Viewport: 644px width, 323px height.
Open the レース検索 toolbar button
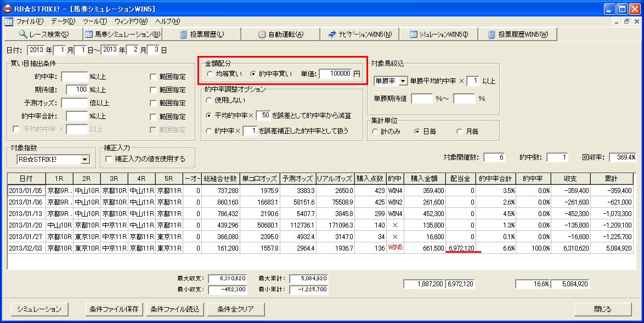[44, 35]
